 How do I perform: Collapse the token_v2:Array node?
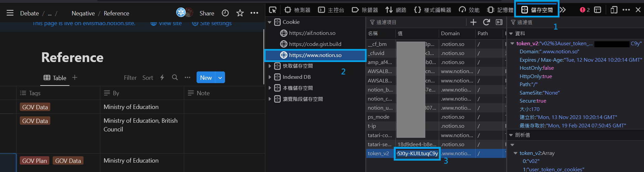[516, 153]
